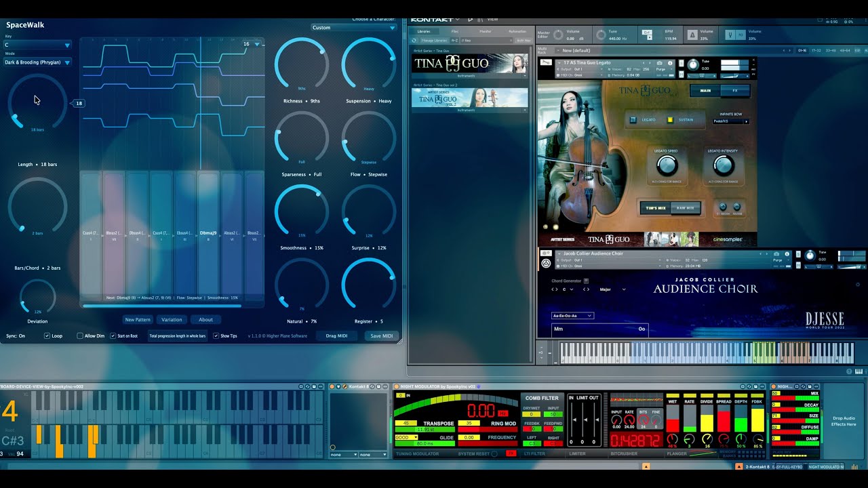
Task: Open the View menu in Kontakt
Action: tap(493, 20)
